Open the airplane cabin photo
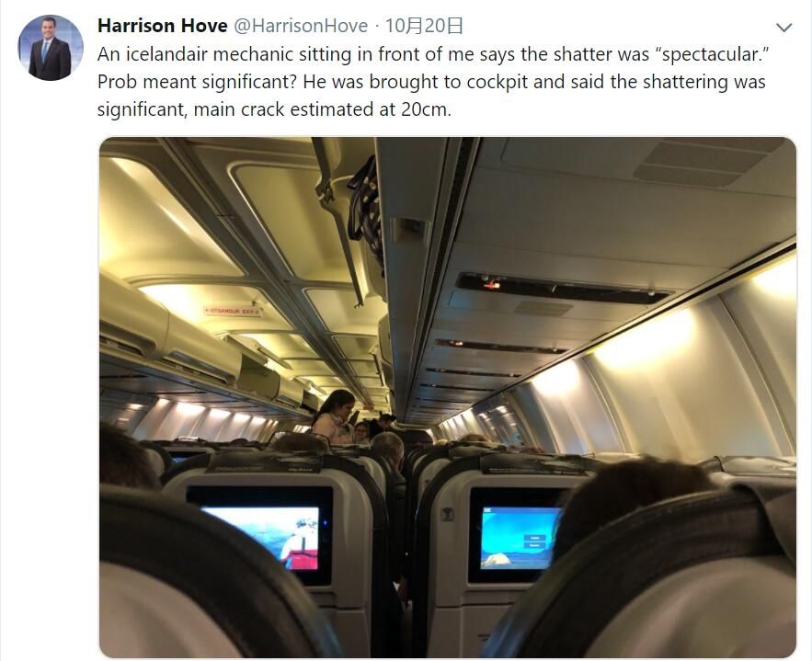The image size is (812, 661). point(448,397)
